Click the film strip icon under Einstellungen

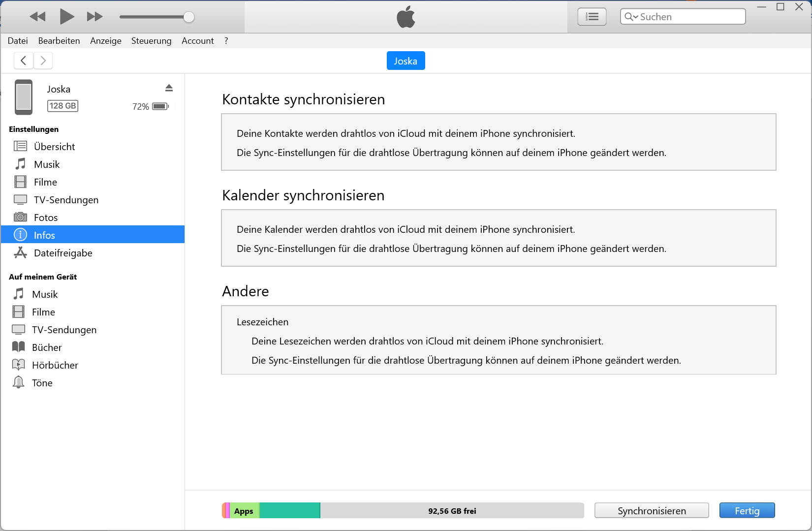click(20, 182)
